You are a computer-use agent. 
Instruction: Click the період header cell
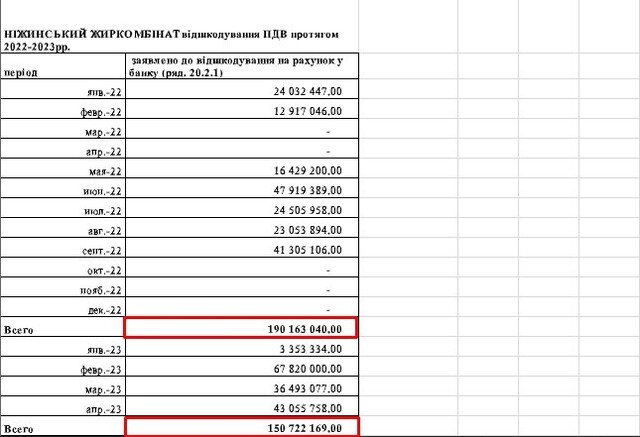coord(63,74)
